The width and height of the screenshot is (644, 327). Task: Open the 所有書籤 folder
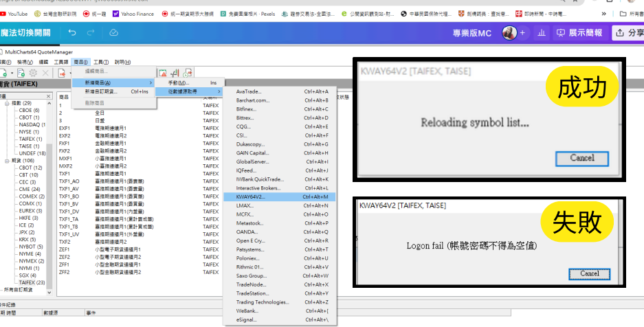631,14
